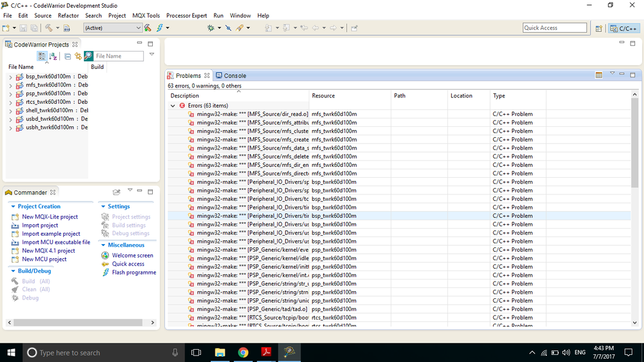Click the Build hammer toolbar icon

[x=49, y=28]
